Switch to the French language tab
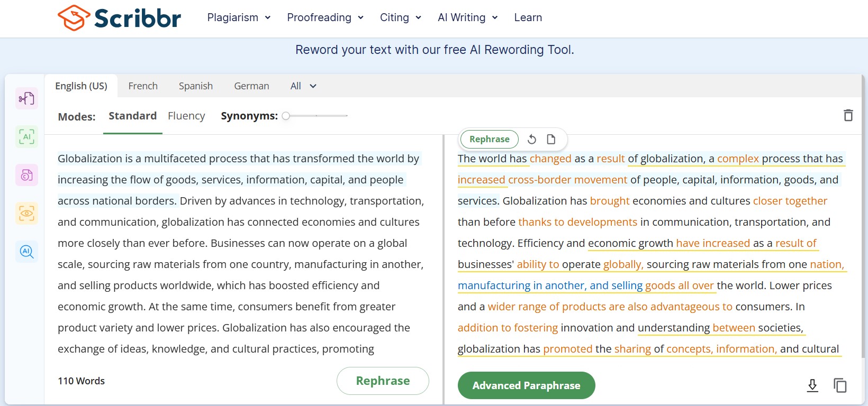 point(143,86)
